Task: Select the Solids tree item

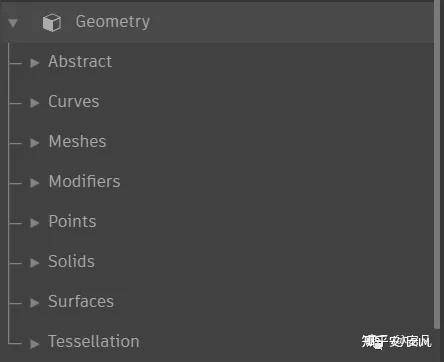Action: [x=71, y=262]
